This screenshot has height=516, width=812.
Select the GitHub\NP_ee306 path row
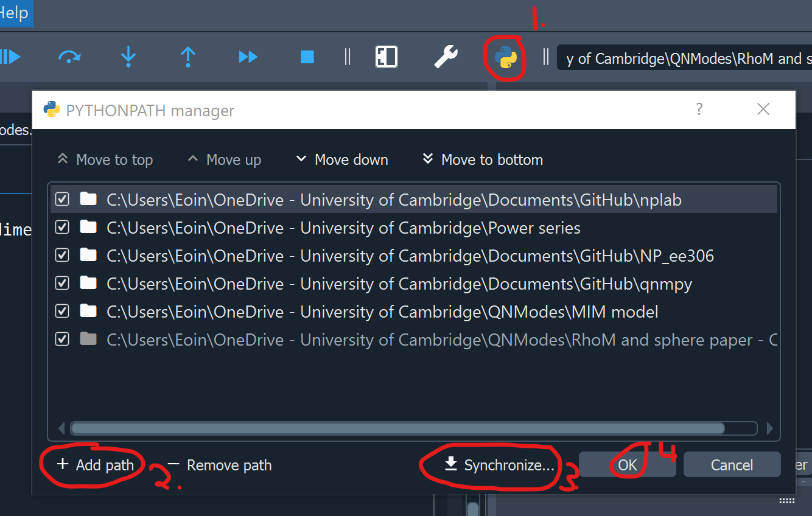pyautogui.click(x=414, y=256)
